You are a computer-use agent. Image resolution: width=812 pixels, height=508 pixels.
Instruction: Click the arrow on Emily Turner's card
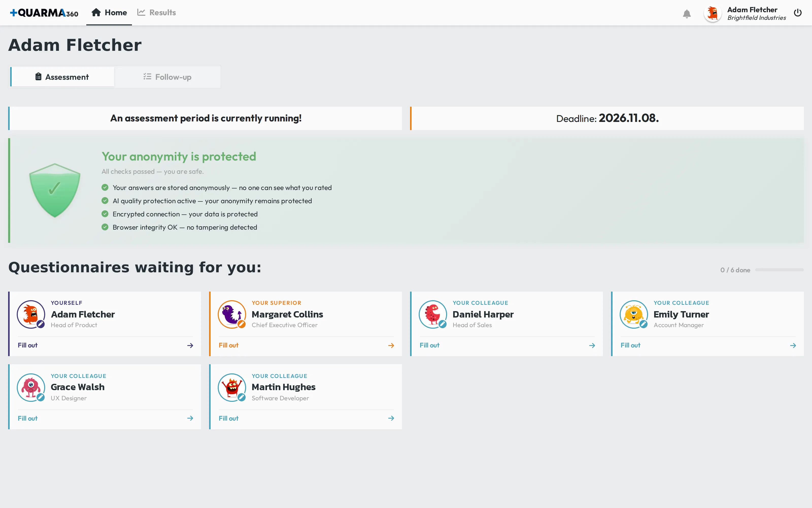pos(793,345)
